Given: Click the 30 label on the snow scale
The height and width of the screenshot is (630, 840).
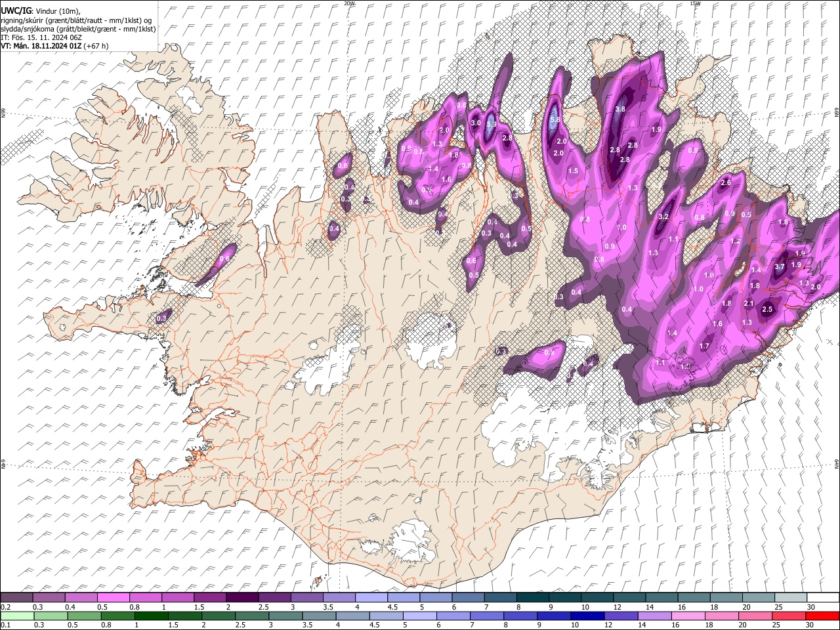Looking at the screenshot, I should tap(810, 607).
